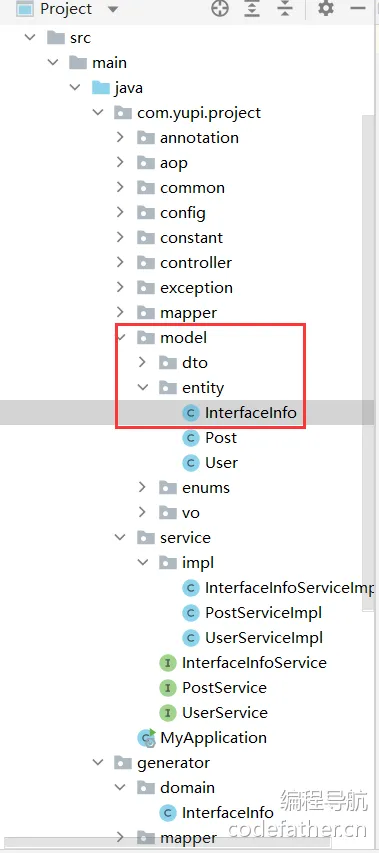This screenshot has width=379, height=853.
Task: Expand the exception package chevron
Action: [120, 288]
